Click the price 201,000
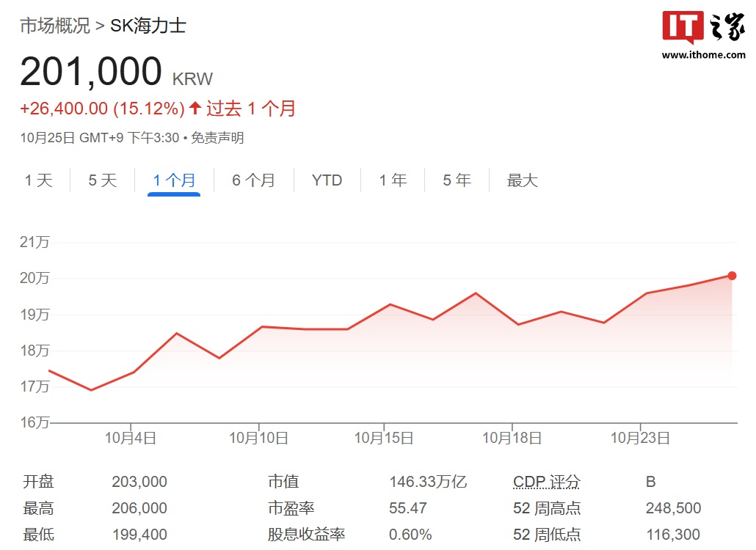This screenshot has height=550, width=756. (x=90, y=71)
